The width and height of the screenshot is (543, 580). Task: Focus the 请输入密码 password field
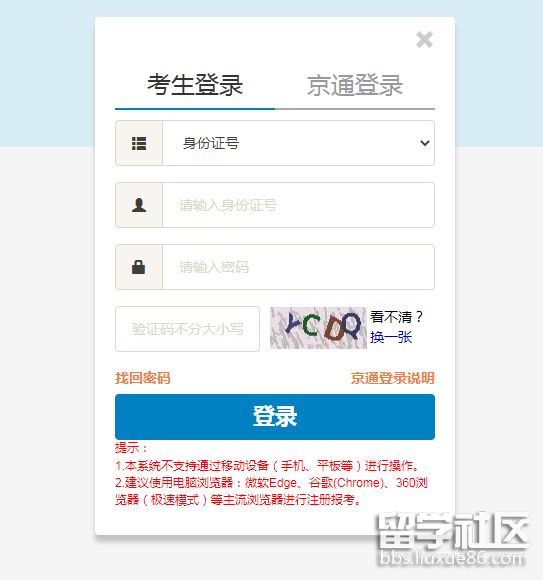pos(298,267)
